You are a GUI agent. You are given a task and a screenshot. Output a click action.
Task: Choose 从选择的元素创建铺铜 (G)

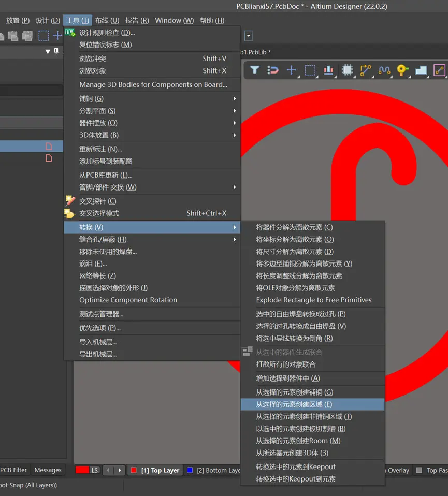point(313,392)
